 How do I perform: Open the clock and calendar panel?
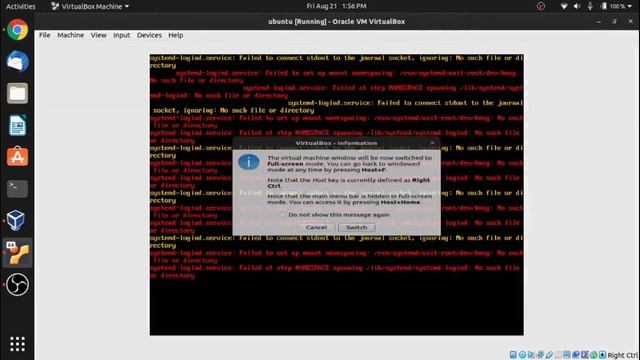pyautogui.click(x=336, y=6)
